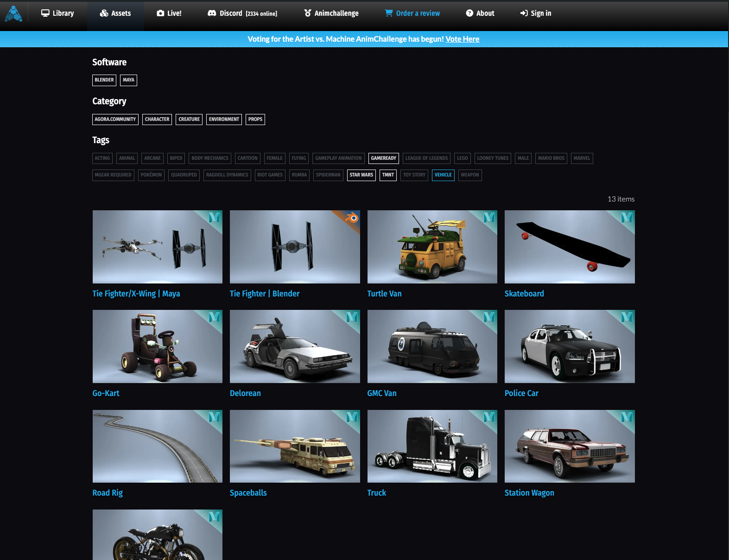The height and width of the screenshot is (560, 729).
Task: Deselect the Vehicle tag filter
Action: [443, 175]
